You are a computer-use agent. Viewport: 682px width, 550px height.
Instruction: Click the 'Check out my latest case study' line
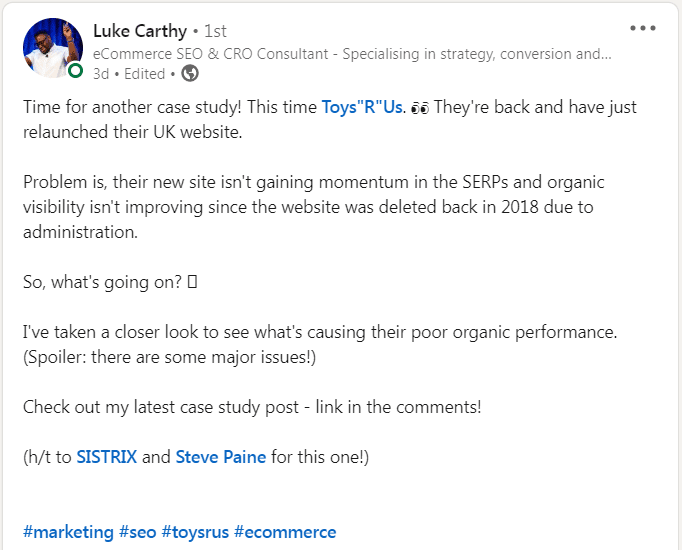[x=251, y=407]
